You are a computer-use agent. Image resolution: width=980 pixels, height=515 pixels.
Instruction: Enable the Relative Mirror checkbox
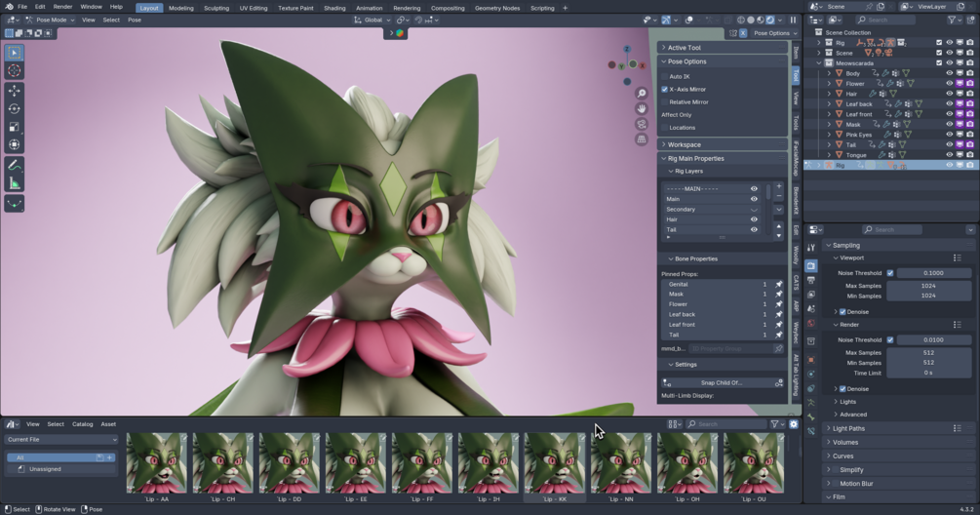tap(665, 101)
